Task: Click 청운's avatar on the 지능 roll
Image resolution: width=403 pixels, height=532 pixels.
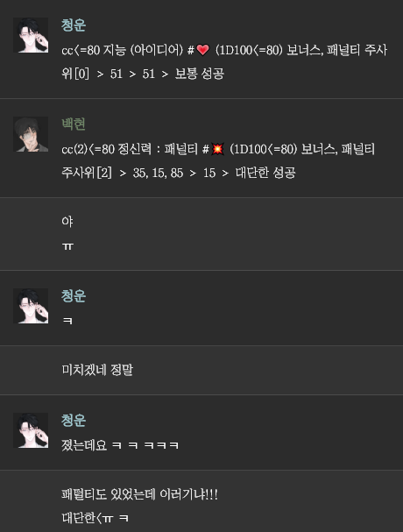Action: pyautogui.click(x=31, y=35)
